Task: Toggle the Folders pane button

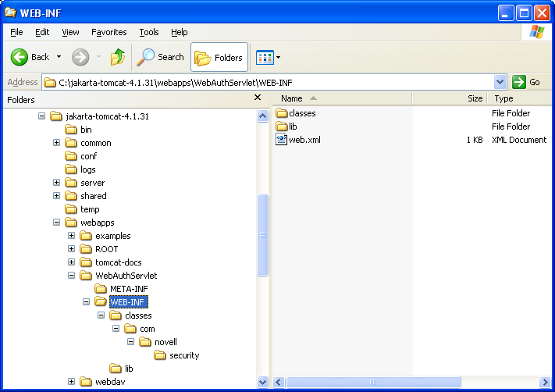Action: point(219,57)
